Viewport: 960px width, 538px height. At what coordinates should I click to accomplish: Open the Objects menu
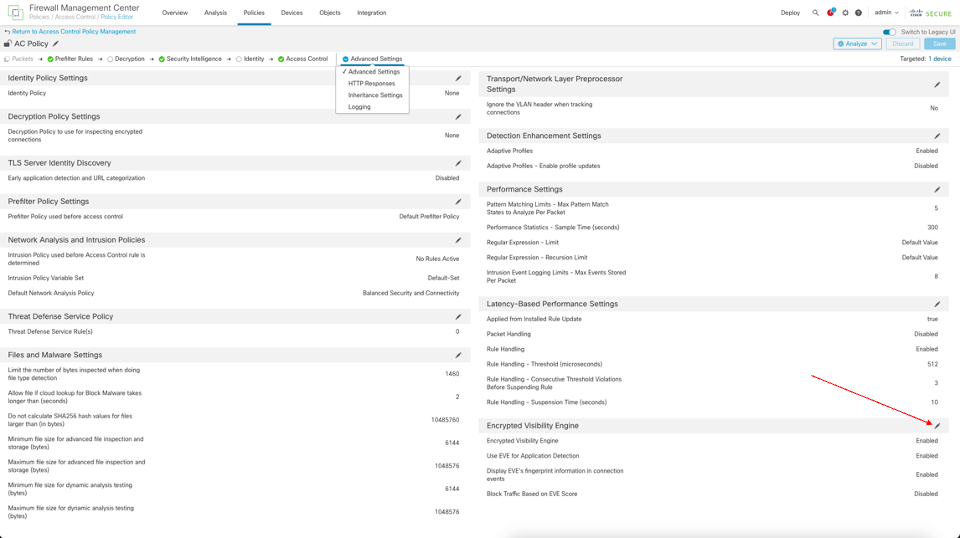330,13
